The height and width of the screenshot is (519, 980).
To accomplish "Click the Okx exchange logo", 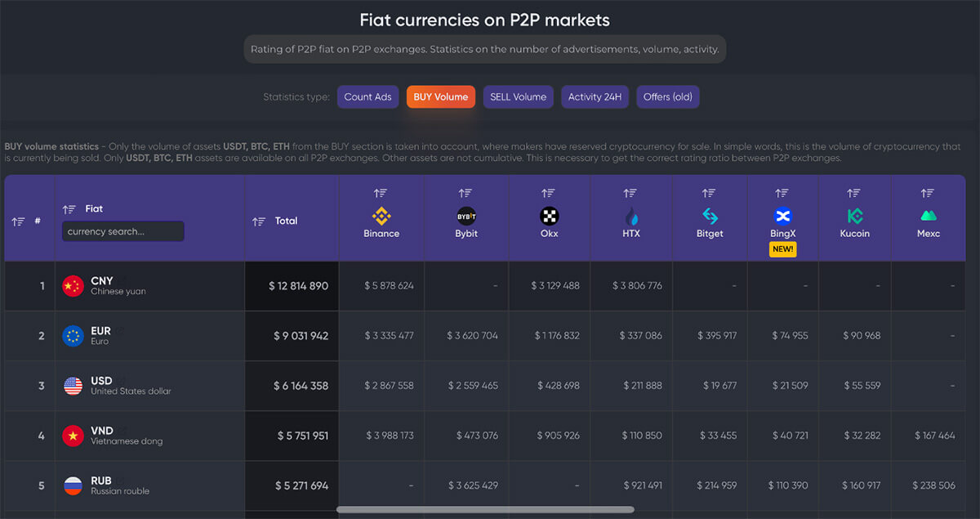I will [549, 216].
